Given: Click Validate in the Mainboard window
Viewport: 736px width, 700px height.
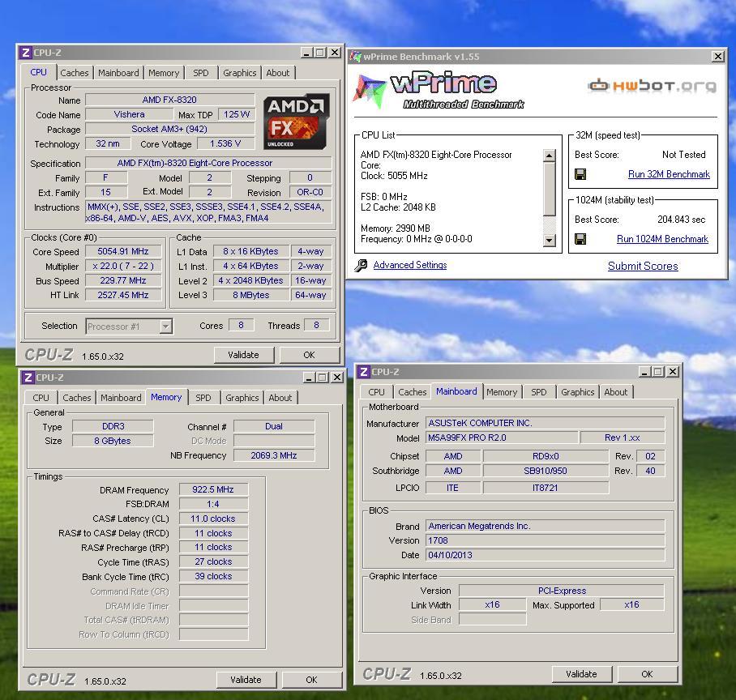Looking at the screenshot, I should [x=581, y=674].
